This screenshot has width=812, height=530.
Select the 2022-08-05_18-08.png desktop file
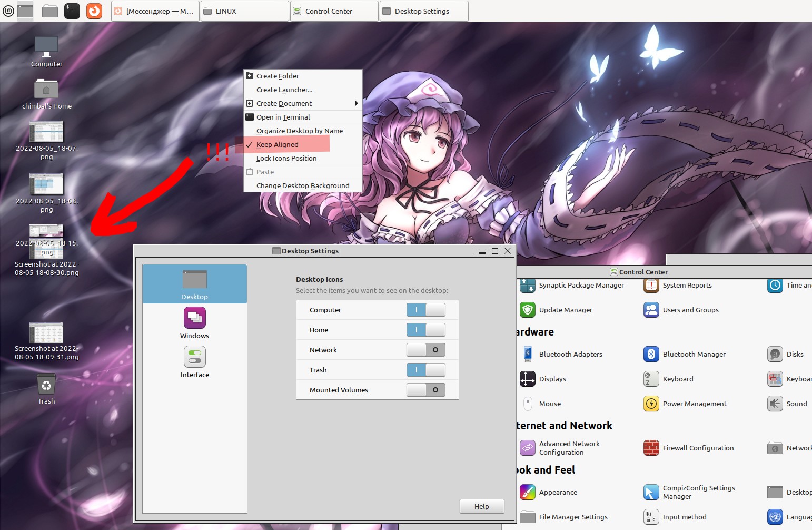[x=46, y=193]
